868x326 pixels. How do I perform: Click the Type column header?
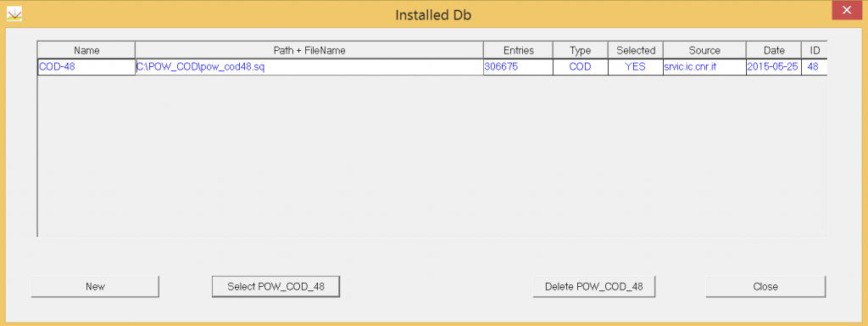pyautogui.click(x=580, y=50)
